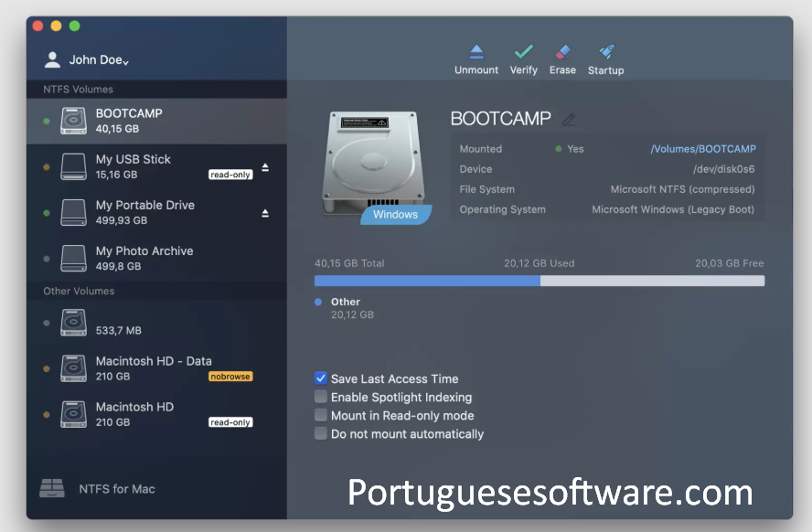Image resolution: width=812 pixels, height=532 pixels.
Task: Check Do not mount automatically
Action: pos(321,433)
